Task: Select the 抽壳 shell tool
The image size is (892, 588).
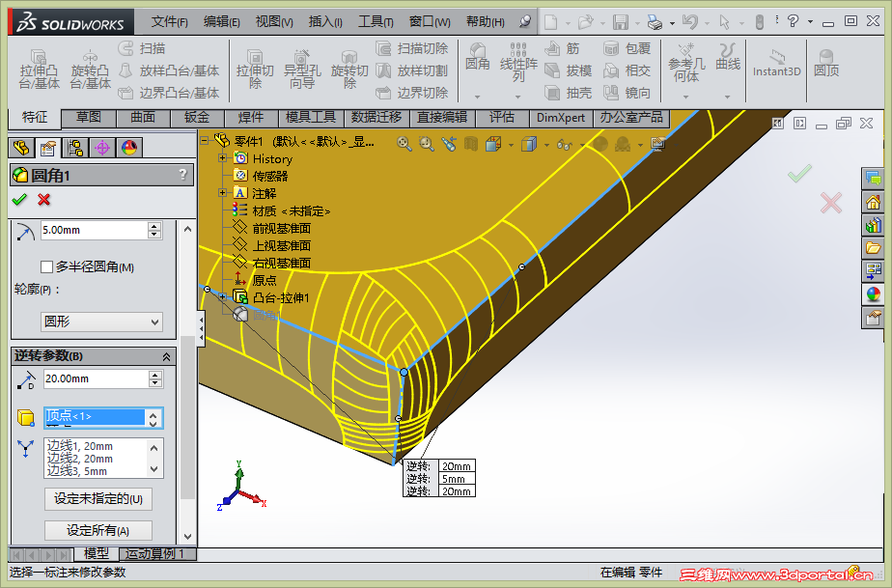Action: coord(569,93)
